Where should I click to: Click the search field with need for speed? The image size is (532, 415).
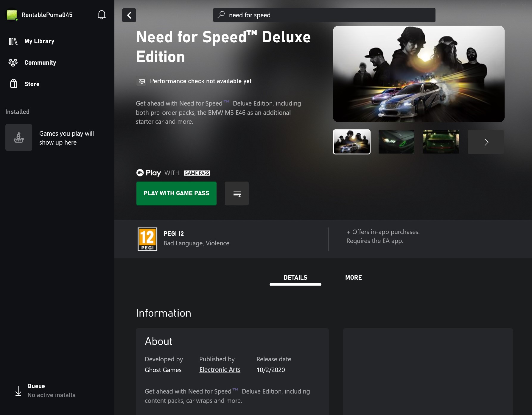pyautogui.click(x=324, y=15)
